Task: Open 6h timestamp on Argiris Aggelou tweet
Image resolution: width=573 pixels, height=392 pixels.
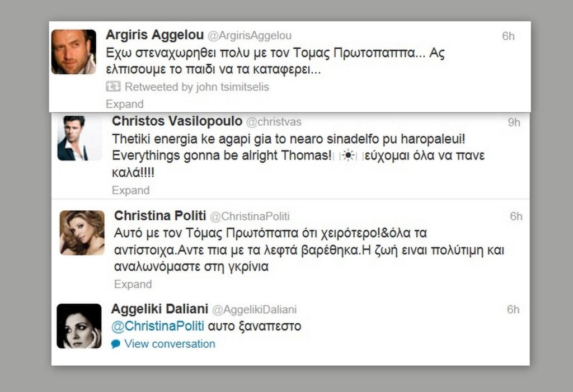Action: click(508, 36)
